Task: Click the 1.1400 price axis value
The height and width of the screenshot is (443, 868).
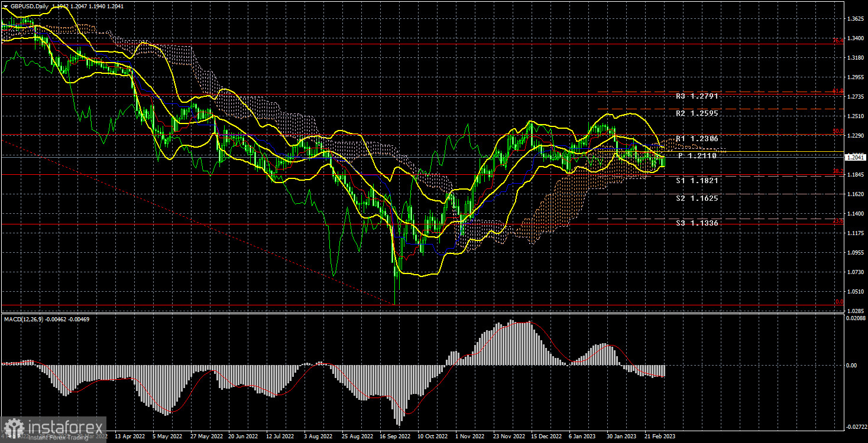Action: tap(855, 214)
